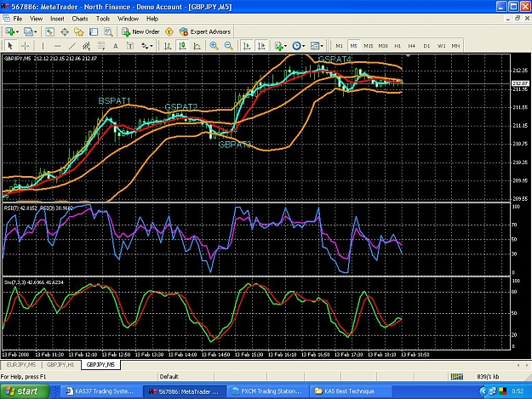Select the M30 timeframe
The height and width of the screenshot is (399, 532).
pyautogui.click(x=383, y=46)
